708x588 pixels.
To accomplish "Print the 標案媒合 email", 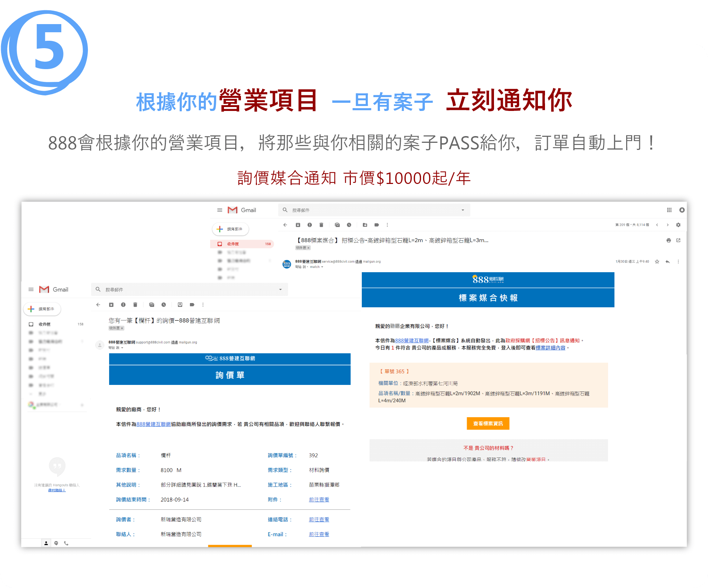I will coord(669,240).
